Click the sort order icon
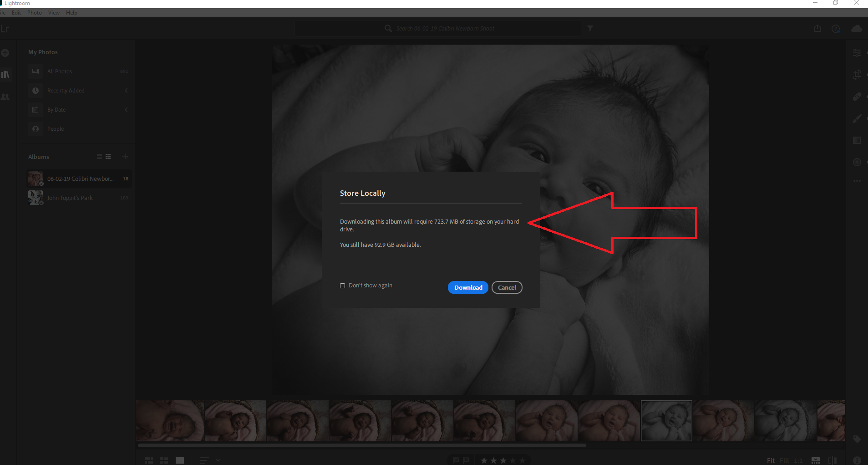The image size is (868, 465). click(x=204, y=460)
